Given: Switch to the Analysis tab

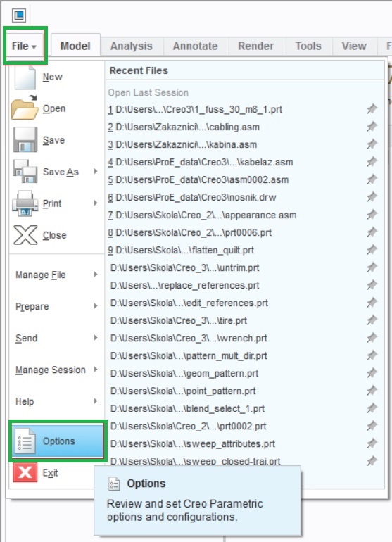Looking at the screenshot, I should click(132, 46).
